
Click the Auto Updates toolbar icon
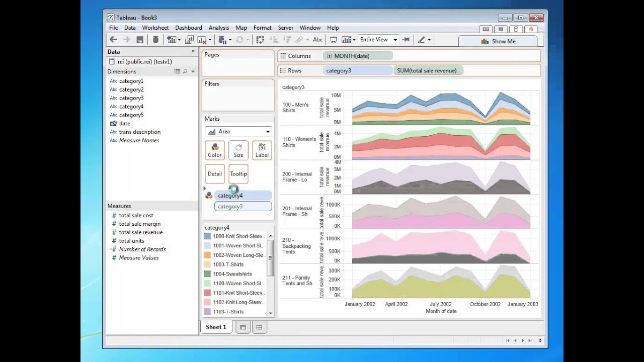[x=222, y=40]
